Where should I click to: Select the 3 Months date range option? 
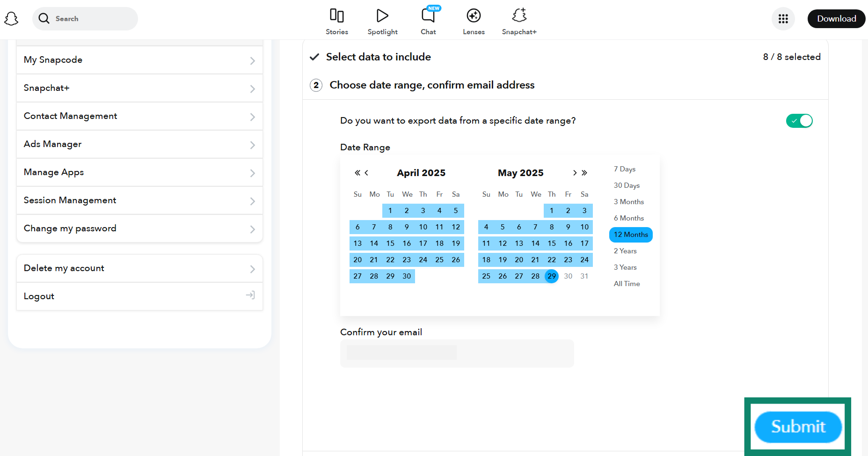[x=628, y=201]
